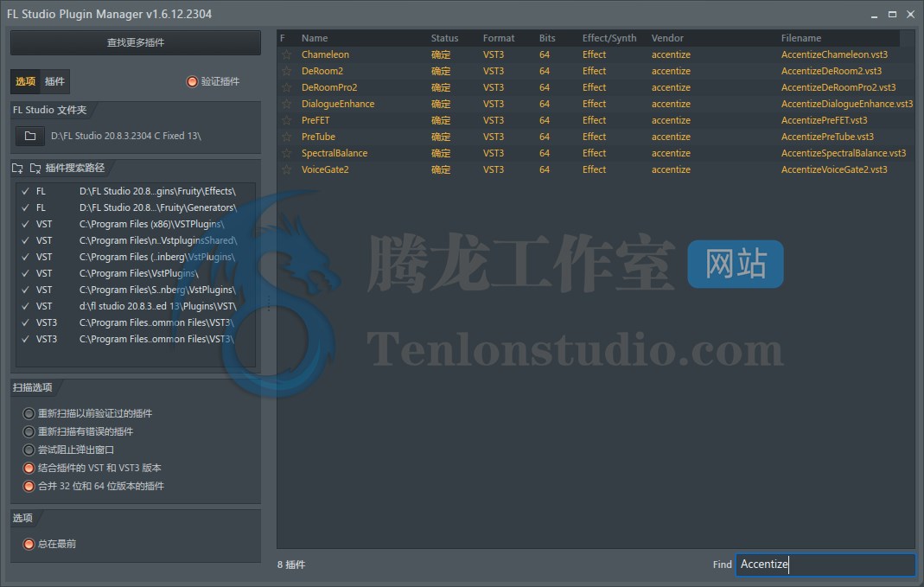Viewport: 924px width, 587px height.
Task: Select the PreTube plugin name
Action: (318, 137)
